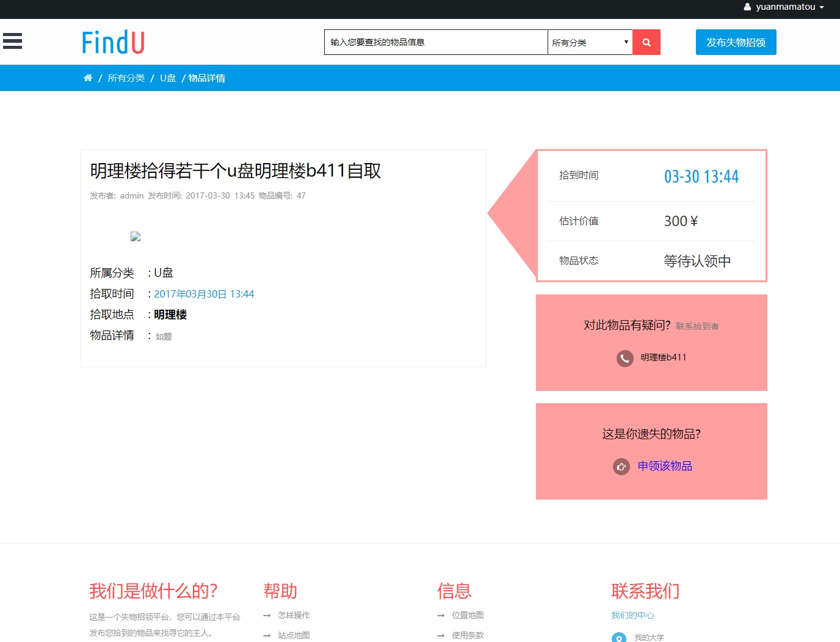
Task: Click the phone icon beside 明理楼b411
Action: coord(625,359)
